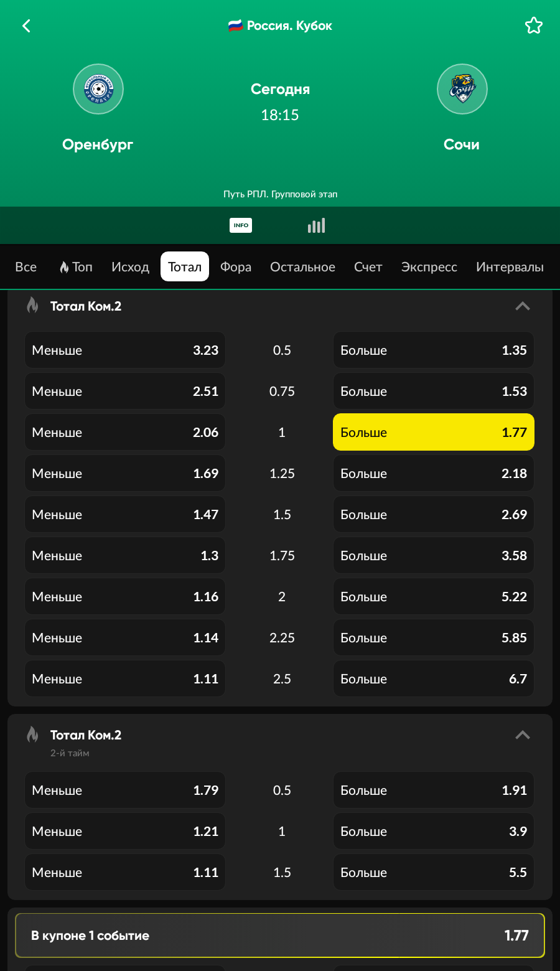Collapse the Тотал Ком.2 2-й тайм section
The width and height of the screenshot is (560, 971).
coord(523,735)
